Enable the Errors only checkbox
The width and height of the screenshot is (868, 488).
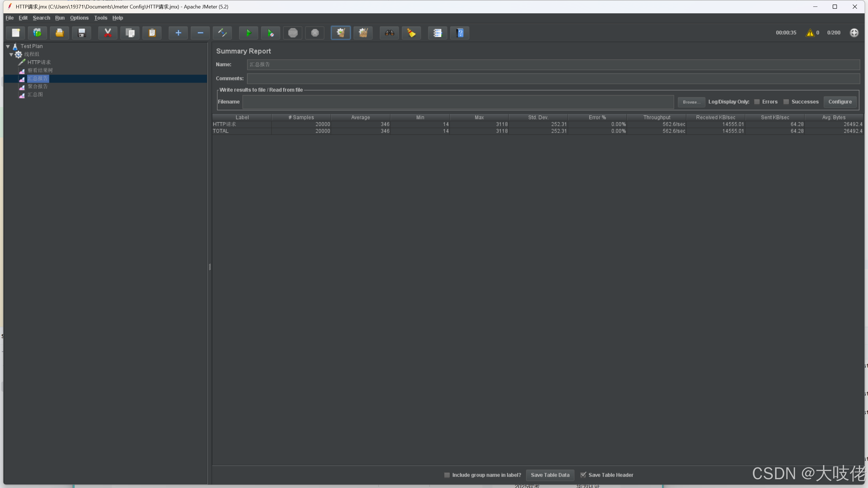[757, 102]
